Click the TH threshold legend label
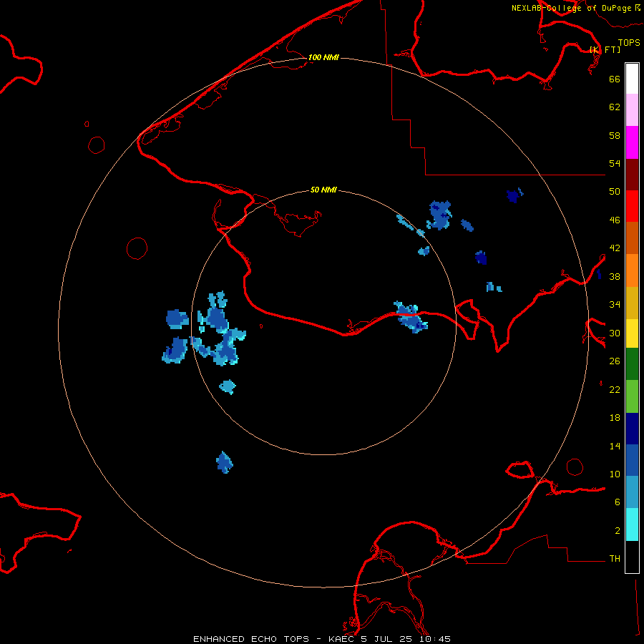 (x=615, y=559)
